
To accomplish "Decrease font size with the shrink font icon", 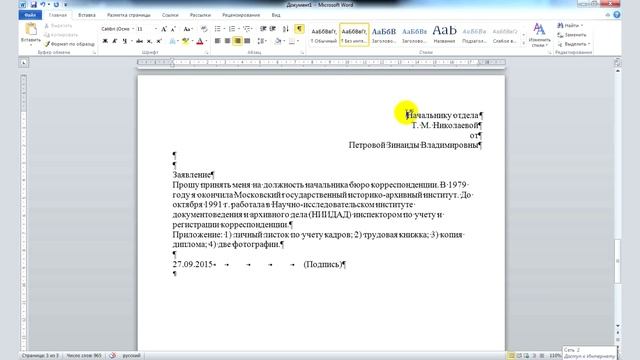I will click(x=173, y=29).
